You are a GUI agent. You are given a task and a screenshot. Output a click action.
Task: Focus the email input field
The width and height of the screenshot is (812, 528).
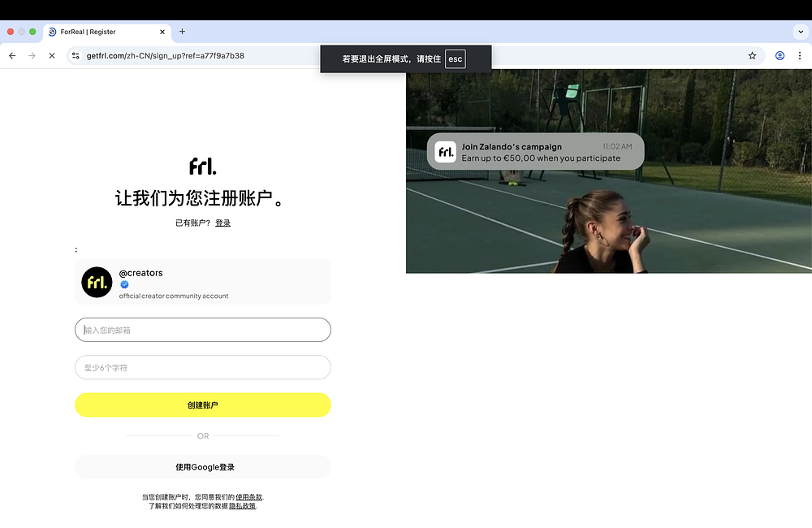[203, 330]
